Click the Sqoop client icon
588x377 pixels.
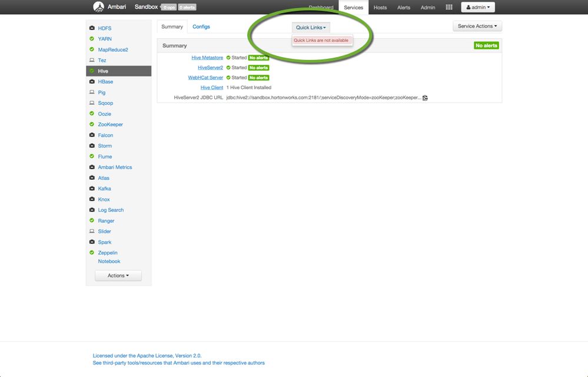[x=92, y=102]
